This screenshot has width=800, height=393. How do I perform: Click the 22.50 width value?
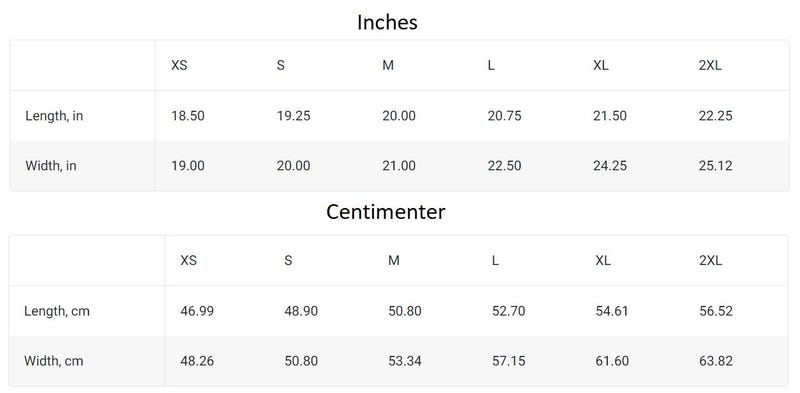point(505,166)
